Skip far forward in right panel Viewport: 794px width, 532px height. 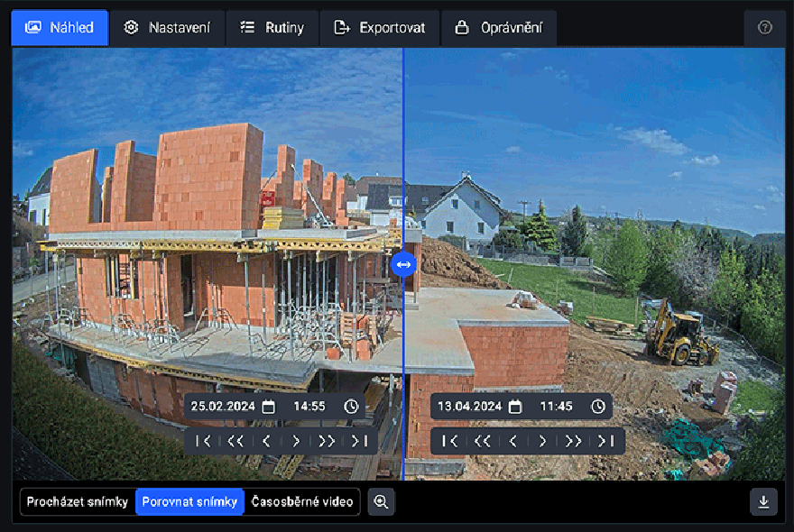point(573,442)
